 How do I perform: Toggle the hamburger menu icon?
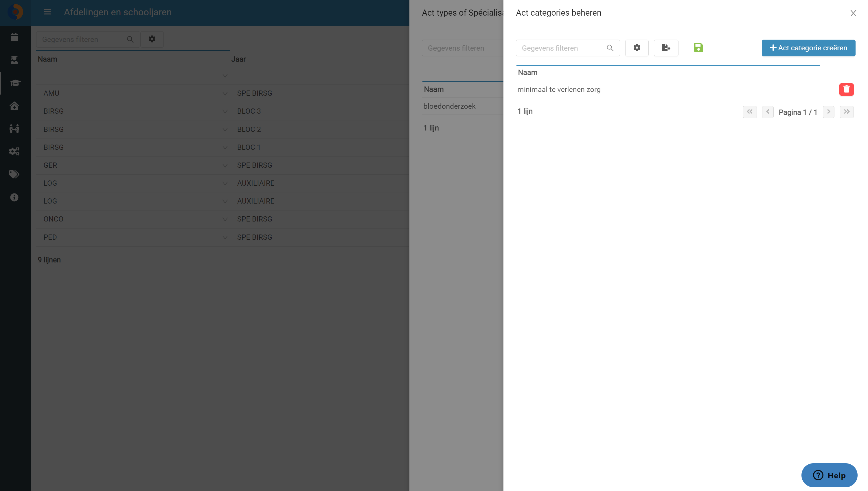point(47,12)
